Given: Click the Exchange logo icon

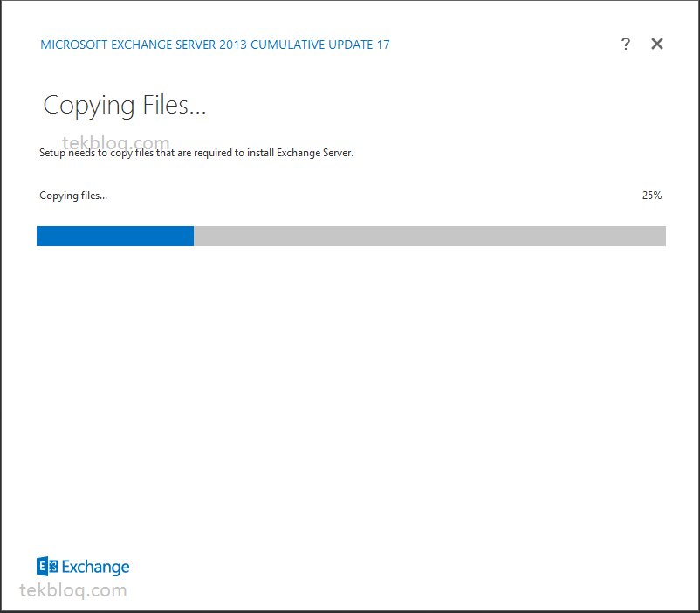Looking at the screenshot, I should tap(47, 566).
